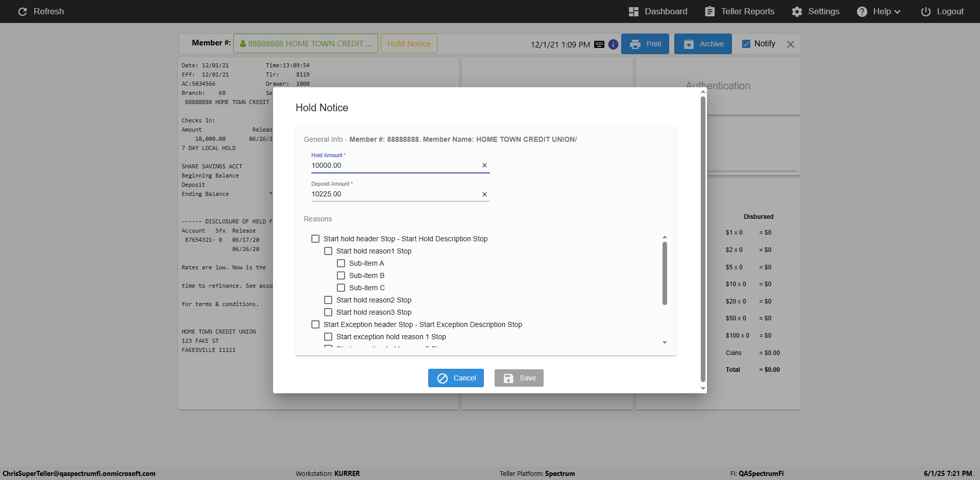
Task: Click the Refresh label in top bar
Action: [x=49, y=11]
